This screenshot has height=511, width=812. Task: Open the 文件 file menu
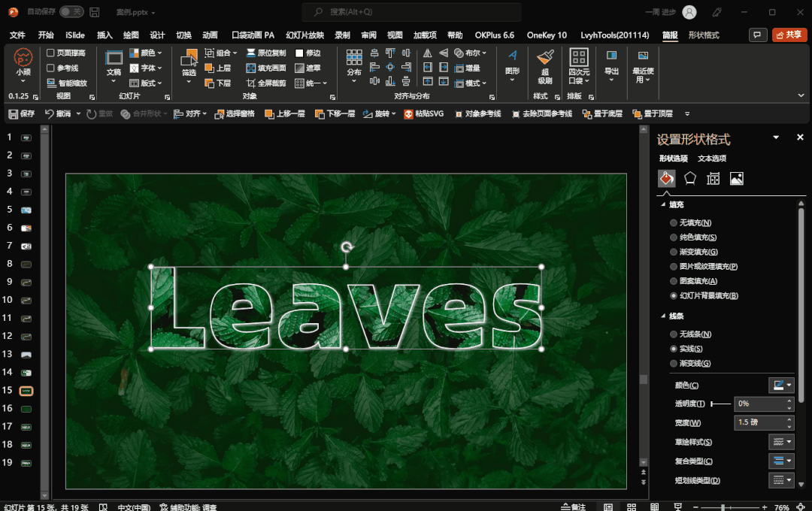17,35
